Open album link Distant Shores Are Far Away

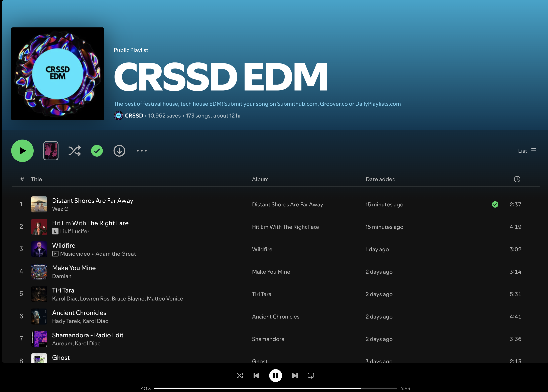click(287, 204)
